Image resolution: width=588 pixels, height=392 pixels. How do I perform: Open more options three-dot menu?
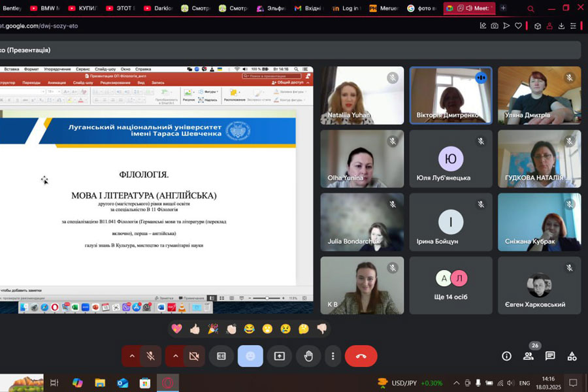333,356
